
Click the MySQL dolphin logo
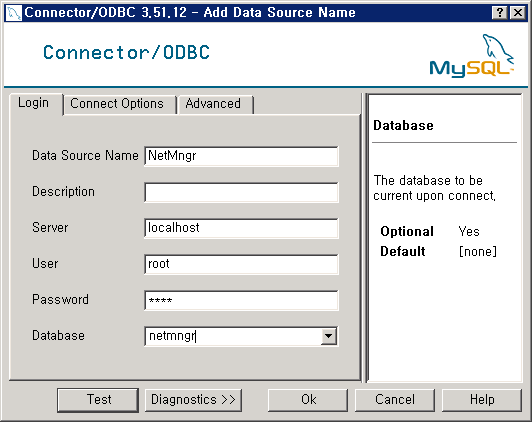[x=472, y=55]
